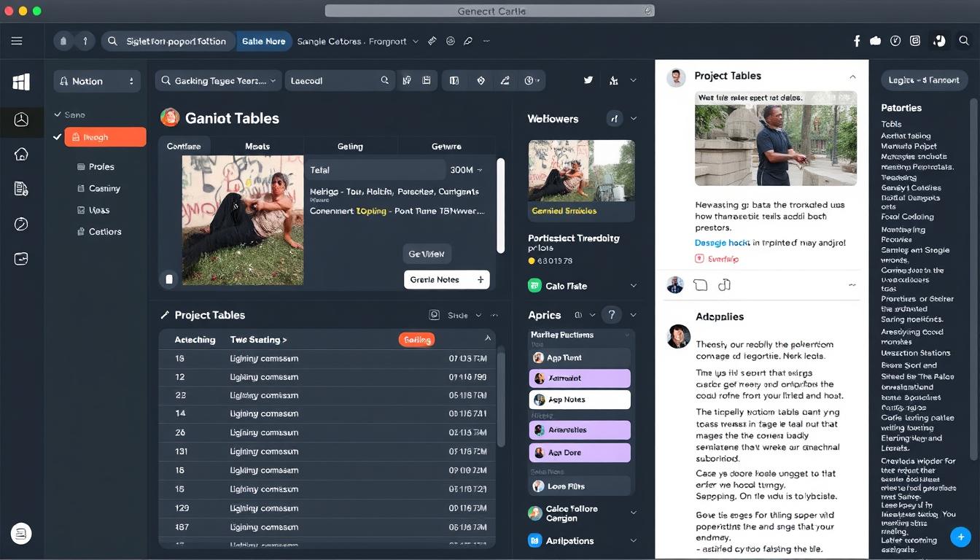Click the round list icon at sidebar bottom

pos(21,534)
